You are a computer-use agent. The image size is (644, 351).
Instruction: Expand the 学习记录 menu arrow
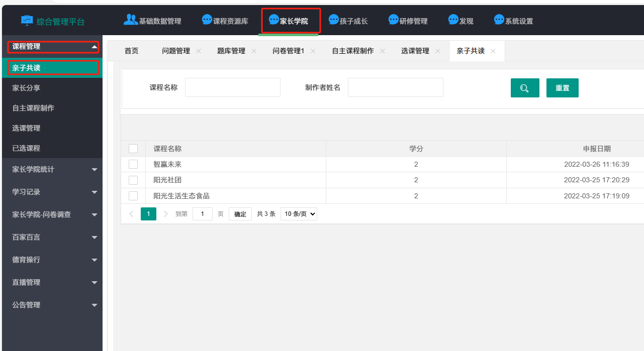pos(95,192)
